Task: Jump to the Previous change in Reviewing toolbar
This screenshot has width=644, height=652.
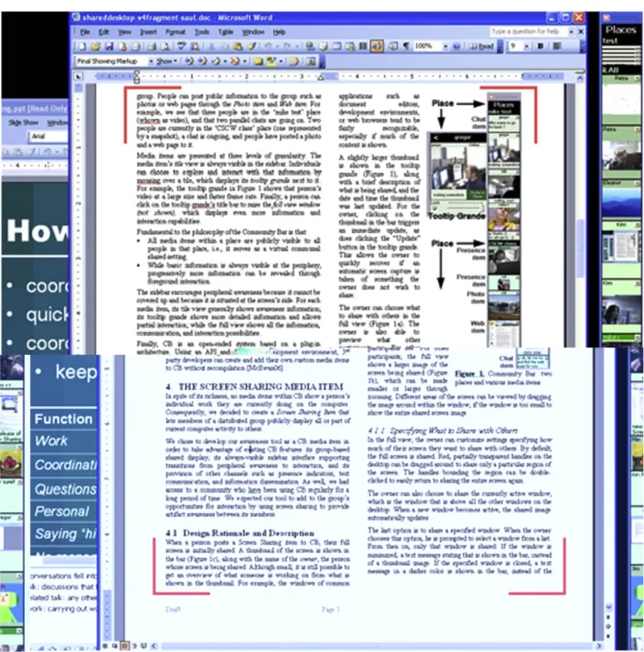Action: click(189, 62)
